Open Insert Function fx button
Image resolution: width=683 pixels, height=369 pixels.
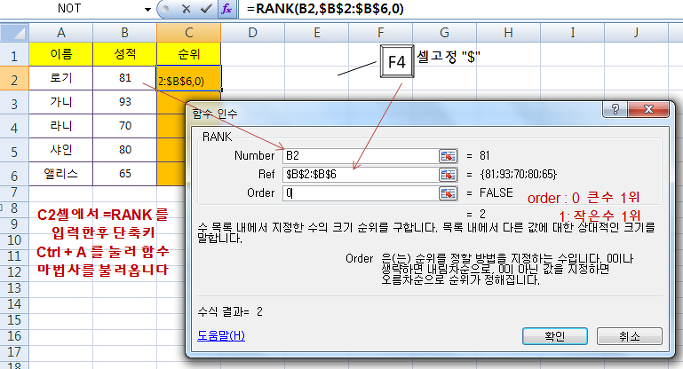(x=227, y=9)
